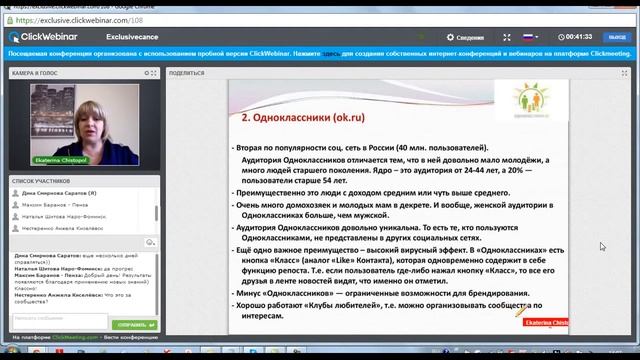
Task: Click the chat messages scrollbar
Action: [157, 284]
